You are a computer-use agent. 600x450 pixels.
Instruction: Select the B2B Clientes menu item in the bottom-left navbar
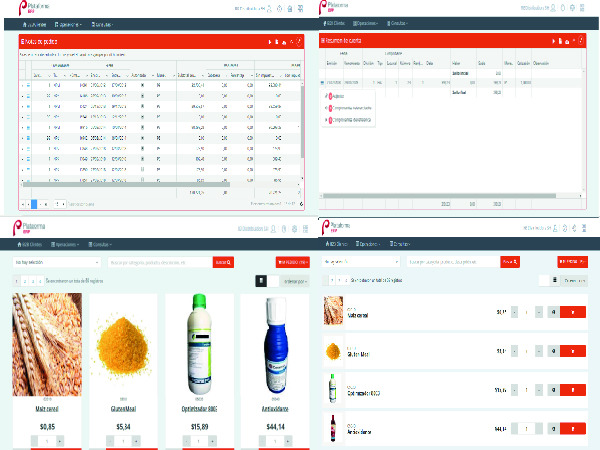28,243
